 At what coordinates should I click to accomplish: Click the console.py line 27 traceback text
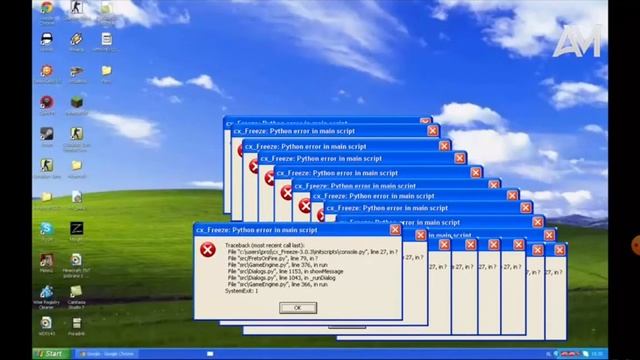tap(313, 252)
